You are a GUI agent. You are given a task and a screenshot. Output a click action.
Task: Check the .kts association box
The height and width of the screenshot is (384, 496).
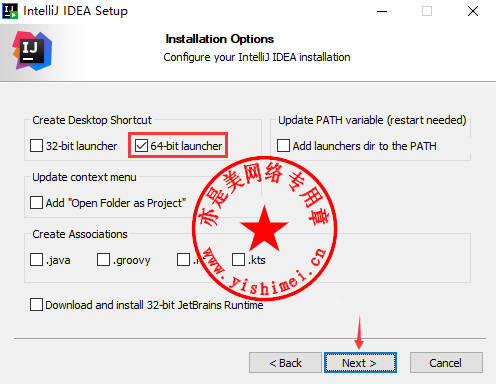[238, 260]
